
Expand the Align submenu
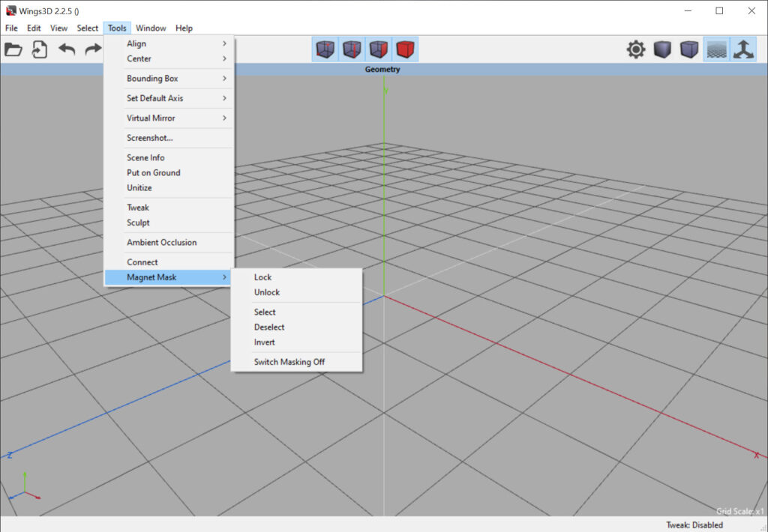click(x=169, y=43)
